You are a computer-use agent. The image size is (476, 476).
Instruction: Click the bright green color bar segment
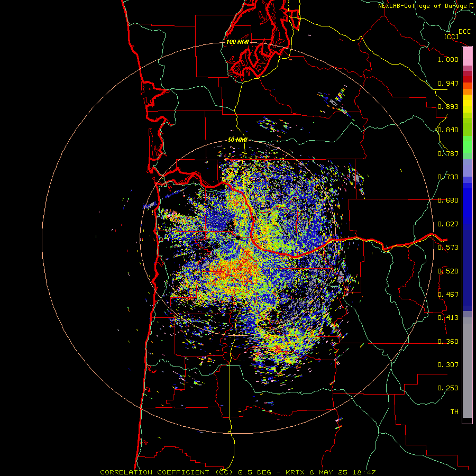tap(467, 144)
